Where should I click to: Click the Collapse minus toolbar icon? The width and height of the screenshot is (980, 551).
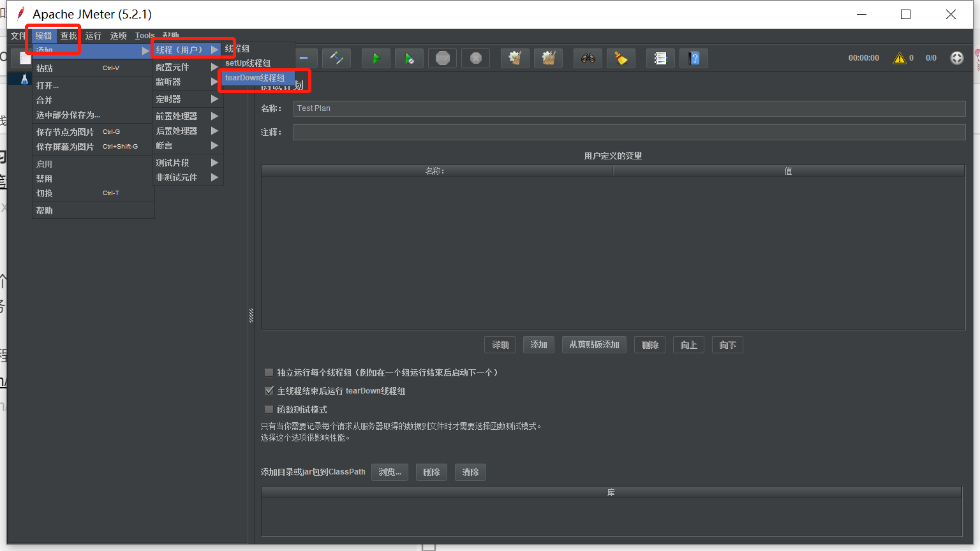304,59
